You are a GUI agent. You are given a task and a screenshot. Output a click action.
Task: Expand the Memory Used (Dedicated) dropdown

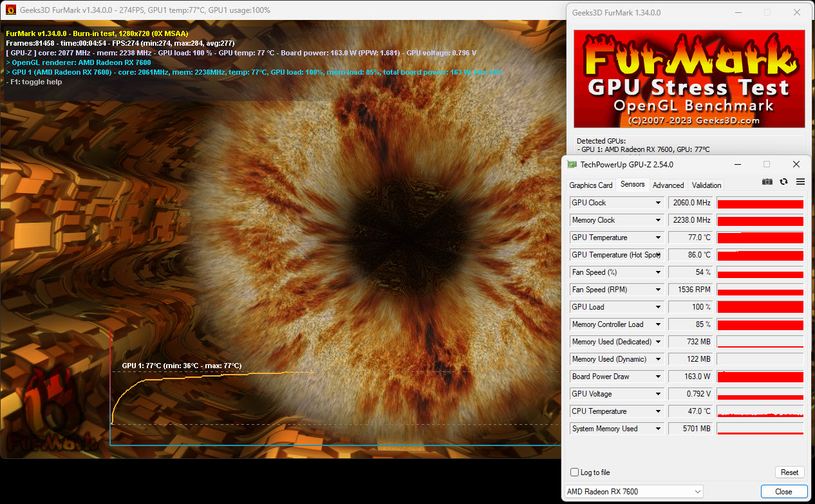pos(658,342)
